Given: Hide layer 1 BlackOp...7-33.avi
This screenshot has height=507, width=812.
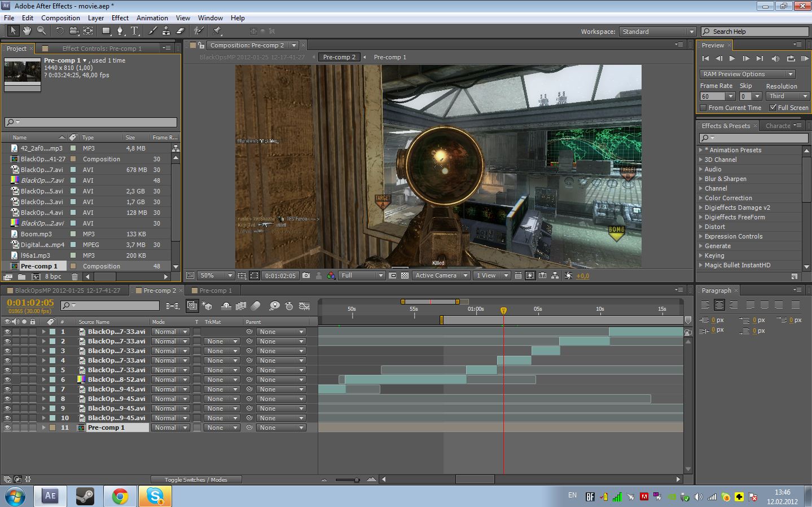Looking at the screenshot, I should [x=7, y=332].
